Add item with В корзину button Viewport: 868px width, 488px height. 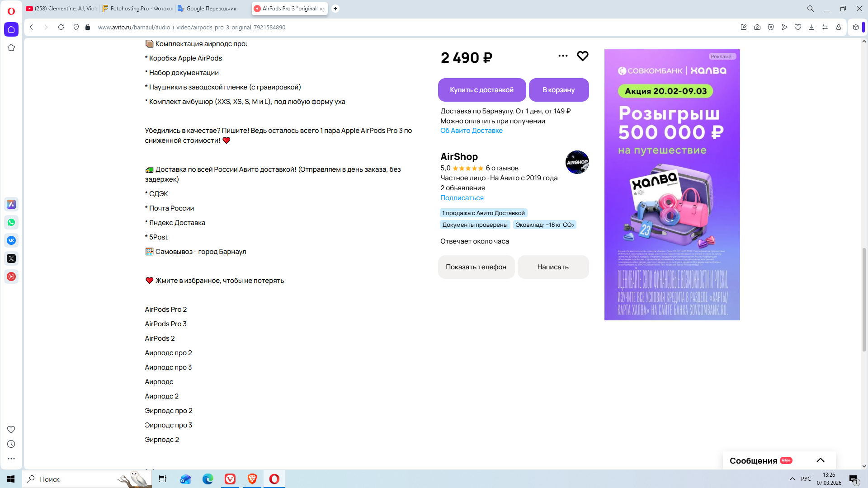pyautogui.click(x=558, y=90)
